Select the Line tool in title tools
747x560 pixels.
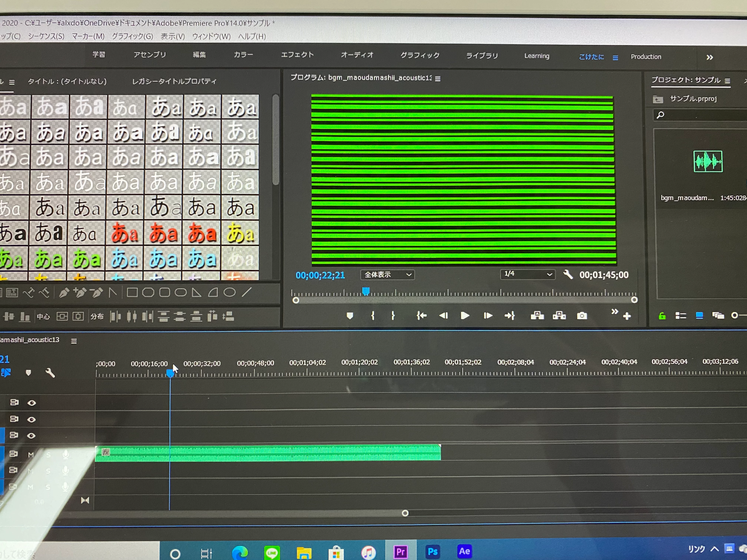[x=247, y=292]
